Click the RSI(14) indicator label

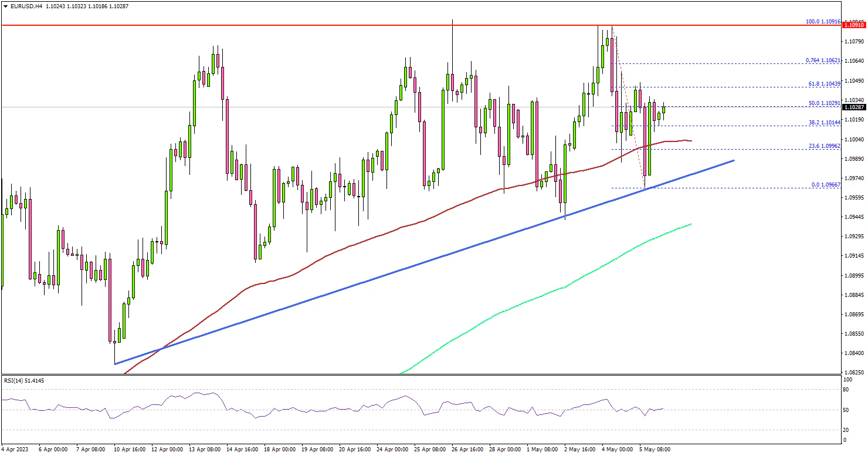[x=23, y=380]
